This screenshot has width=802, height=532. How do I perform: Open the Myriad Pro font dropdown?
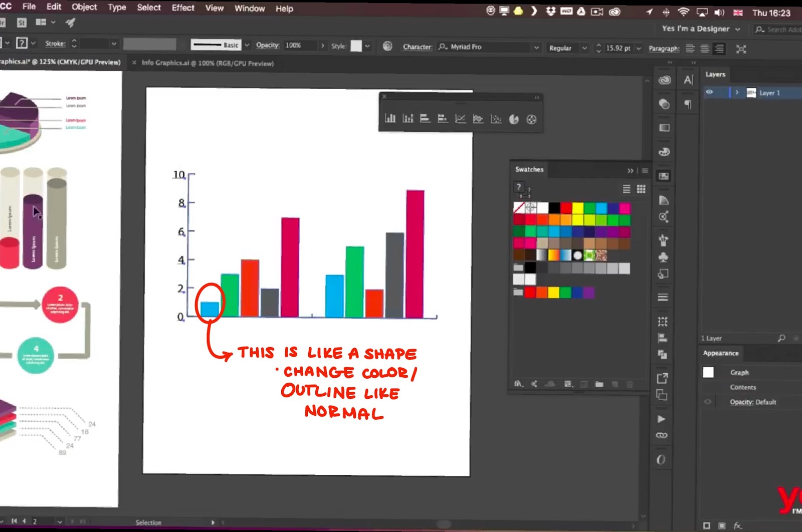536,47
